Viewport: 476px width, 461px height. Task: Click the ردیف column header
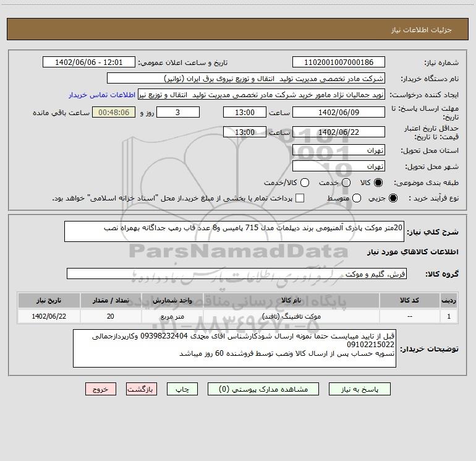click(x=449, y=300)
